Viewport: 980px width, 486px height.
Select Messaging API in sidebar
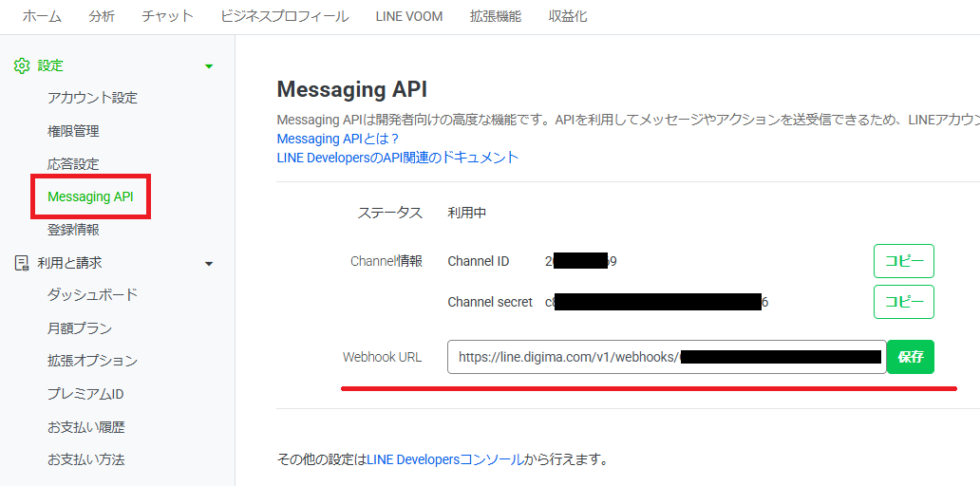(x=90, y=196)
